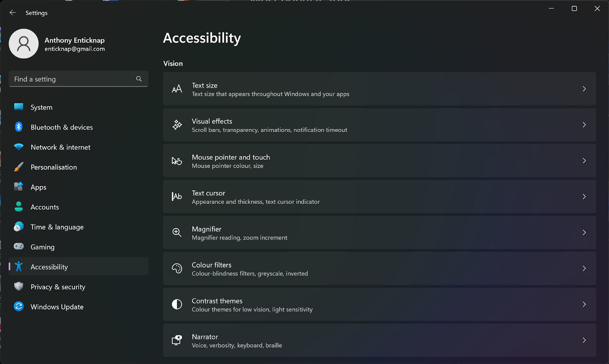Go to Bluetooth & devices
This screenshot has width=609, height=364.
[x=78, y=127]
